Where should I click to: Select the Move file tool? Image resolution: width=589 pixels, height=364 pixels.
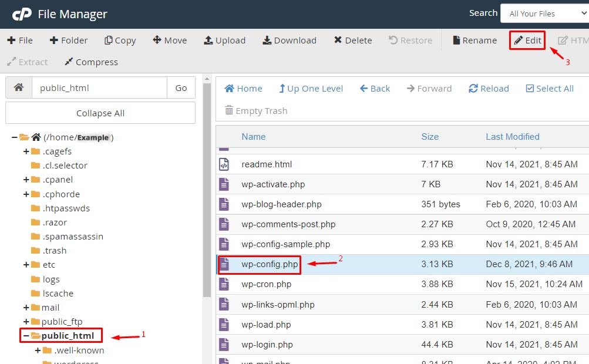tap(169, 40)
